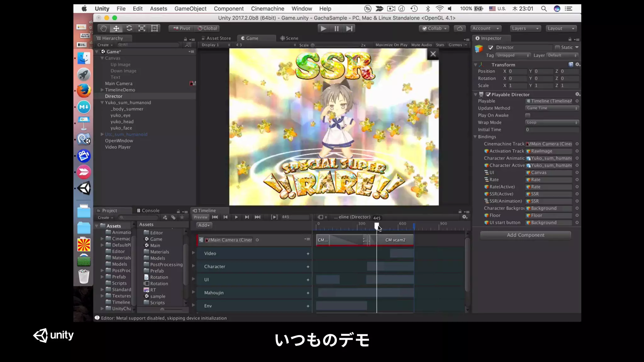644x362 pixels.
Task: Open the Account dropdown
Action: pos(486,28)
